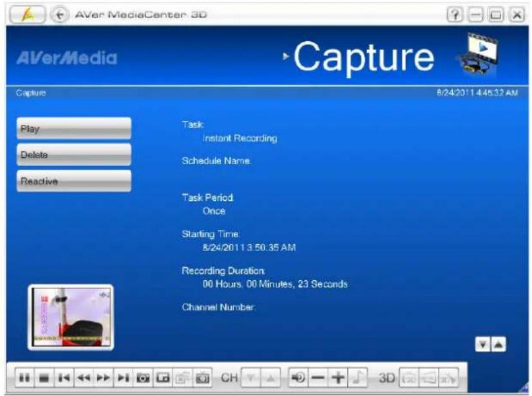532x396 pixels.
Task: Minimize the AVer MediaCenter window
Action: (475, 15)
